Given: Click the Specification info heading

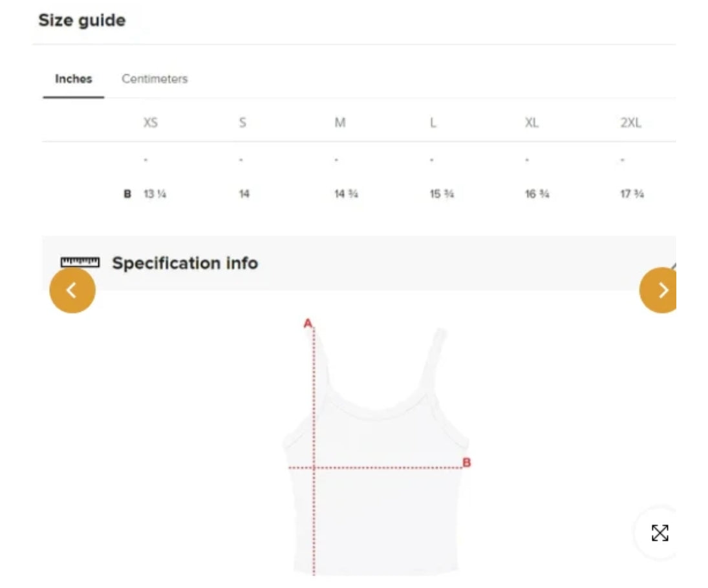Looking at the screenshot, I should pyautogui.click(x=185, y=263).
